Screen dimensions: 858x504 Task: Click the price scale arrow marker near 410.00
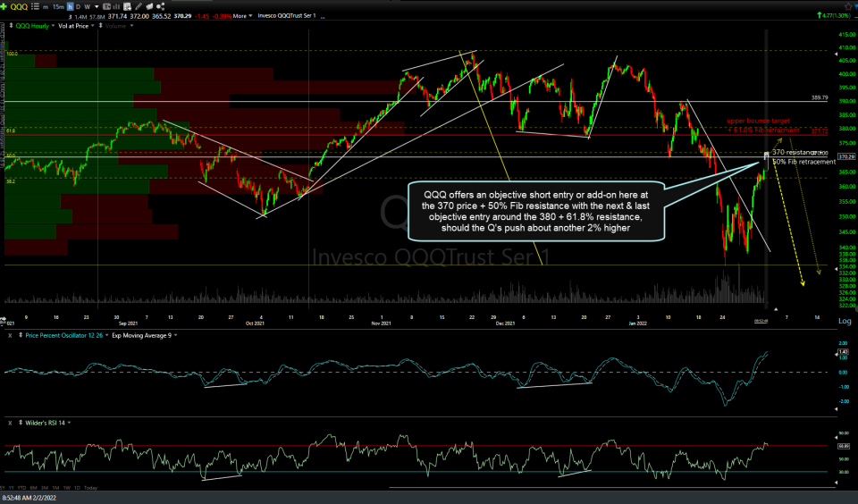tap(837, 55)
